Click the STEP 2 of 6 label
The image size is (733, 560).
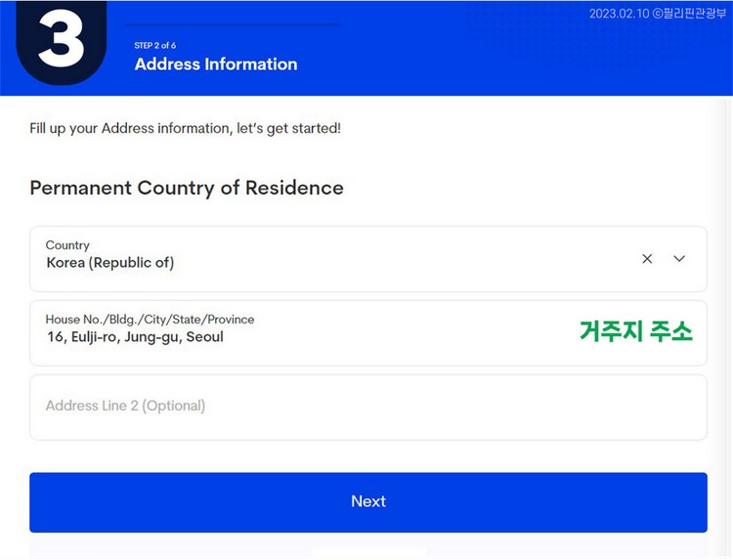click(155, 45)
